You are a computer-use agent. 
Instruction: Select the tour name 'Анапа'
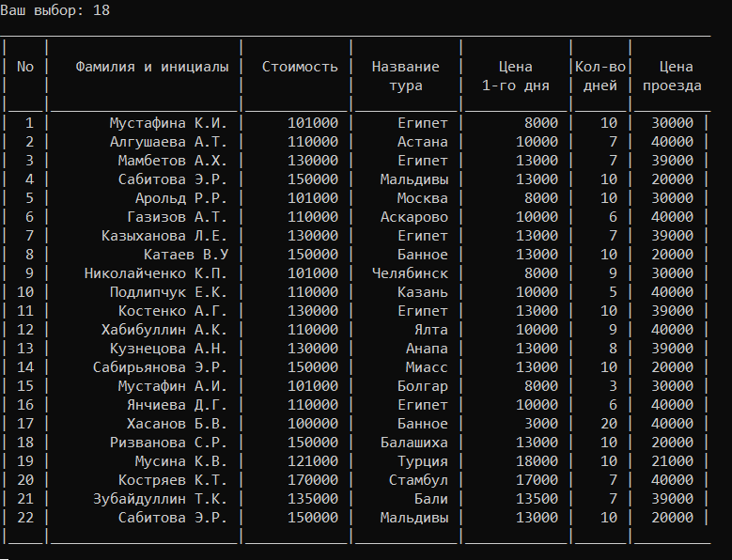[x=427, y=349]
